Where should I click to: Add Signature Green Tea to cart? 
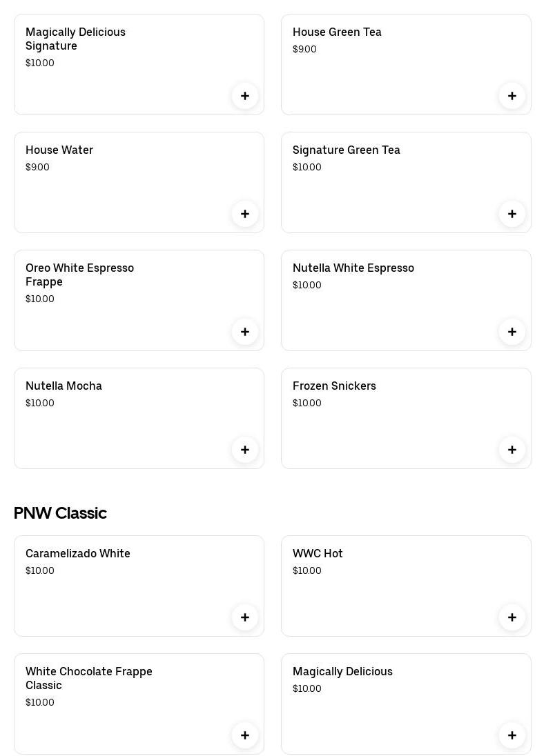point(512,214)
